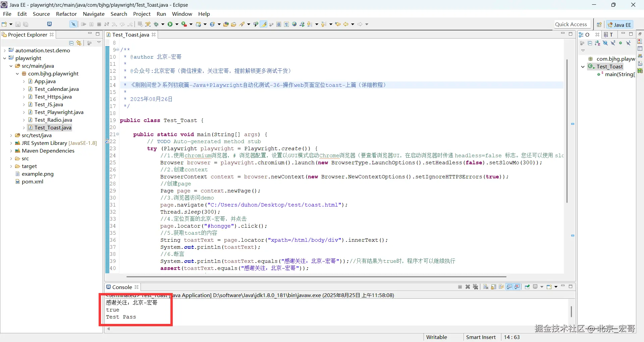Select pom.xml in Project Explorer
The height and width of the screenshot is (342, 644).
33,182
